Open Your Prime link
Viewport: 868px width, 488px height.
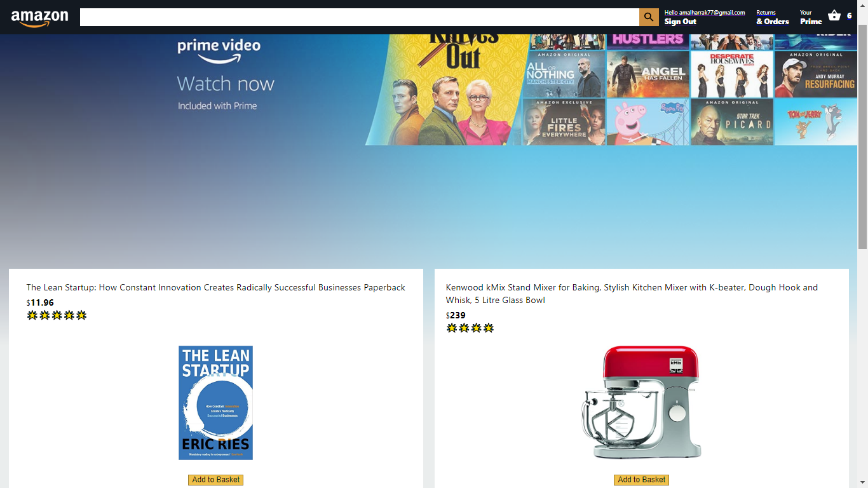tap(811, 17)
